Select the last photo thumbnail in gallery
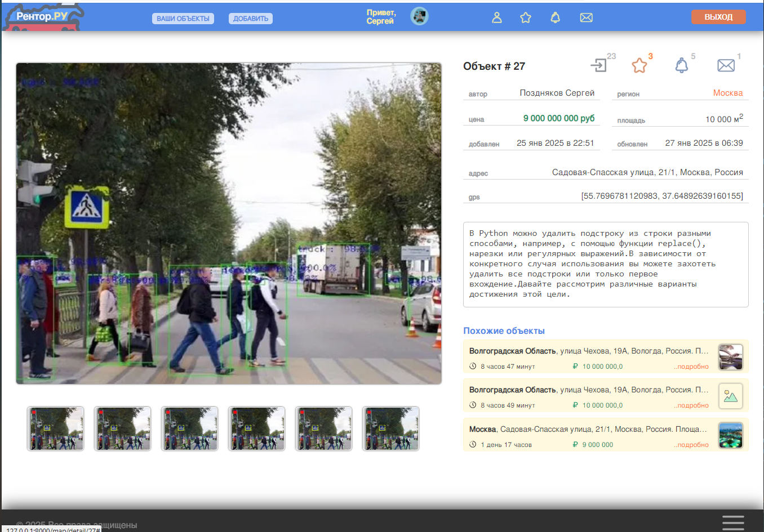This screenshot has width=764, height=532. point(391,428)
